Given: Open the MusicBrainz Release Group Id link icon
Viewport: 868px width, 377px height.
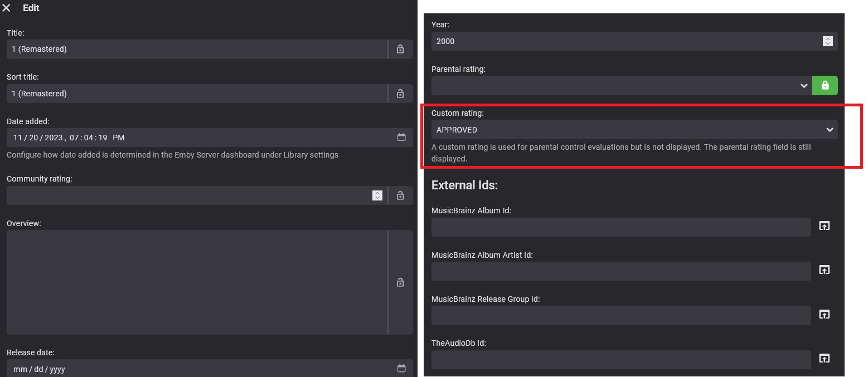Looking at the screenshot, I should (x=824, y=314).
